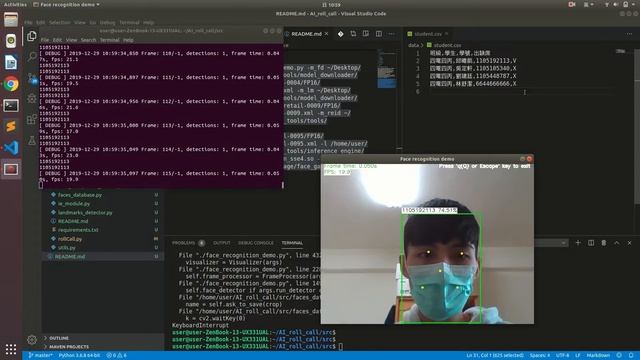
Task: Open the terminal selector dropdown
Action: (x=551, y=243)
